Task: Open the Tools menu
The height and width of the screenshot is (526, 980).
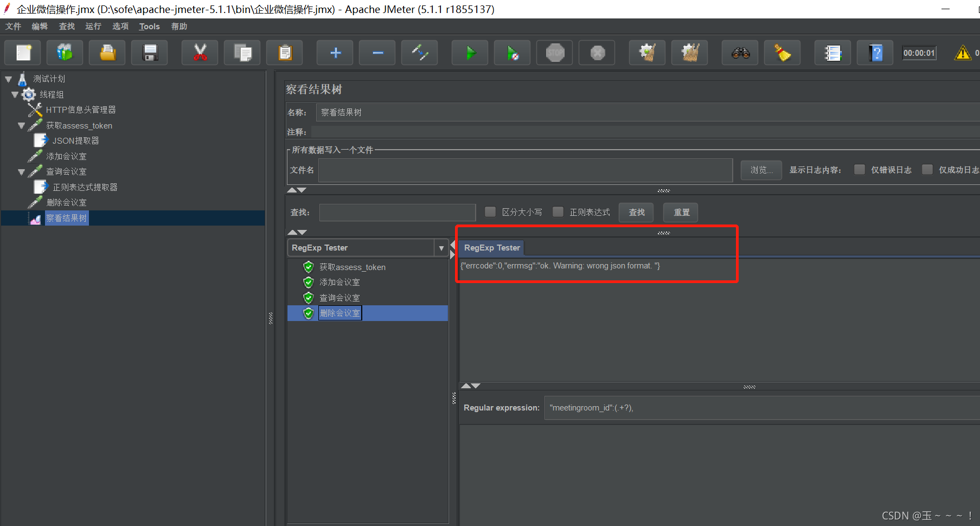Action: [x=149, y=26]
